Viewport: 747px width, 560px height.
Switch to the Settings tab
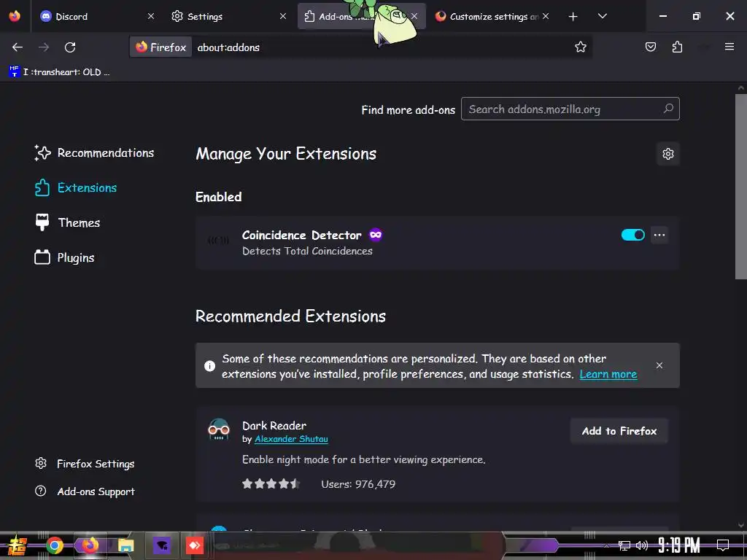click(228, 16)
